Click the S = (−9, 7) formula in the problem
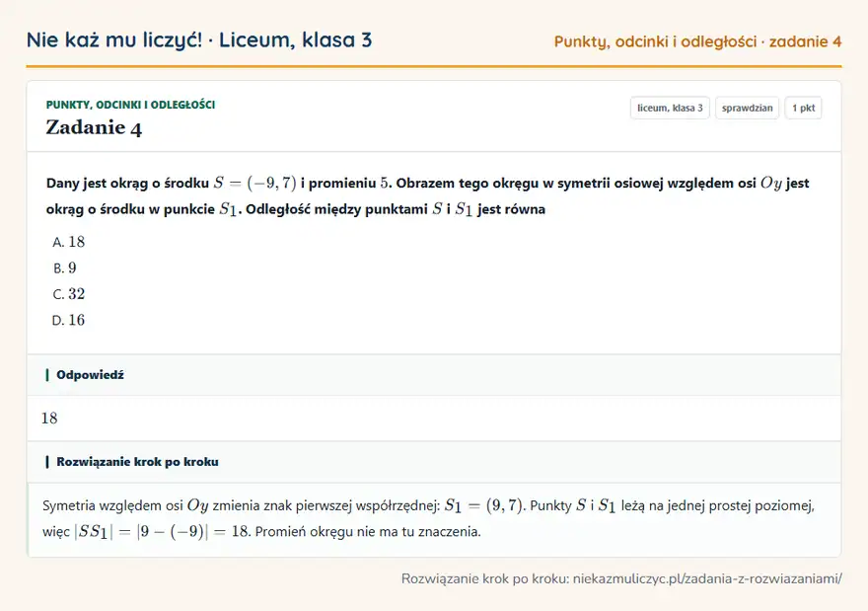868x611 pixels. 254,183
